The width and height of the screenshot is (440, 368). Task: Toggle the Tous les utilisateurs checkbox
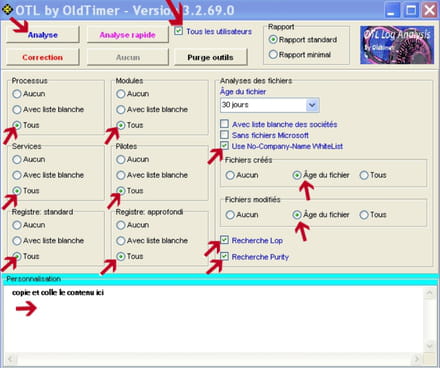(179, 31)
